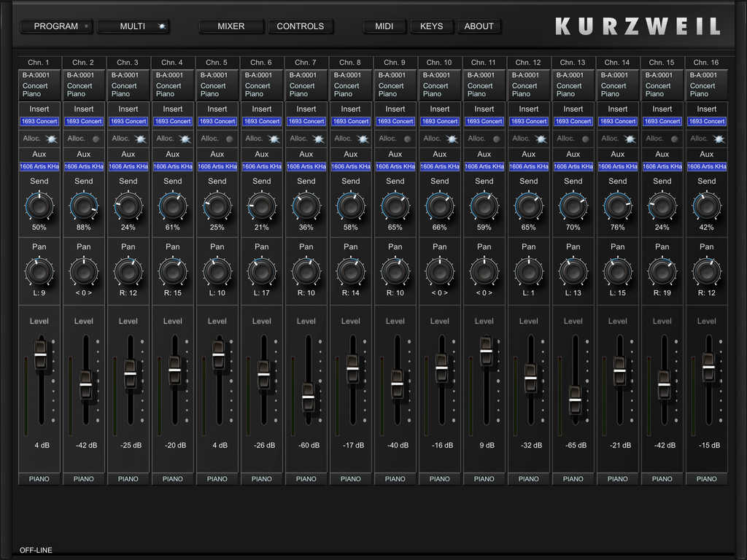Open the Insert effect dropdown on channel 2
This screenshot has width=747, height=560.
(84, 121)
